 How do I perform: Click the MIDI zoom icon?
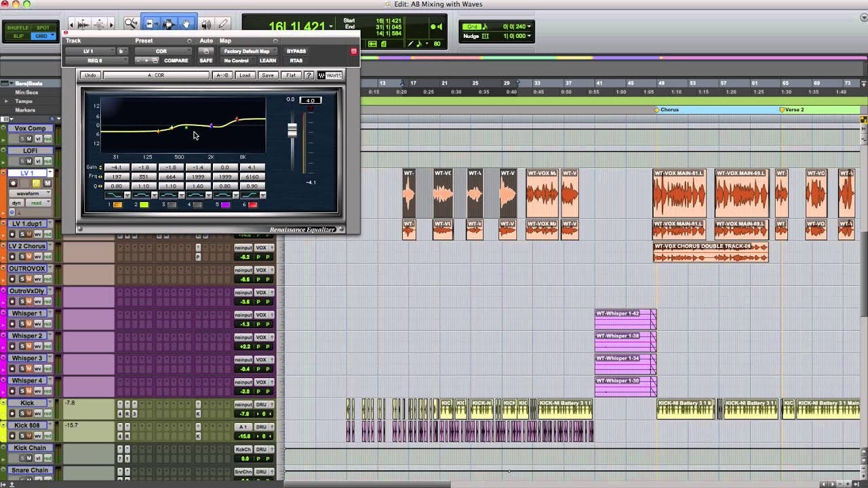(99, 24)
